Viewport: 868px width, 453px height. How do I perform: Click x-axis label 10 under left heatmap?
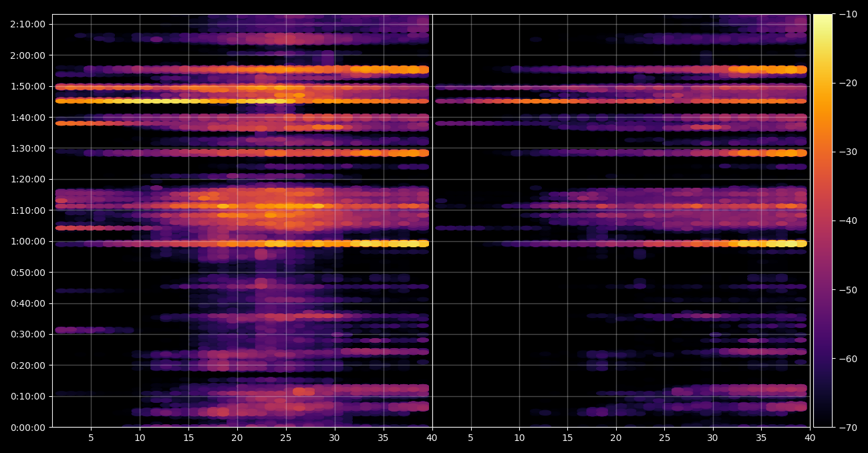point(140,438)
